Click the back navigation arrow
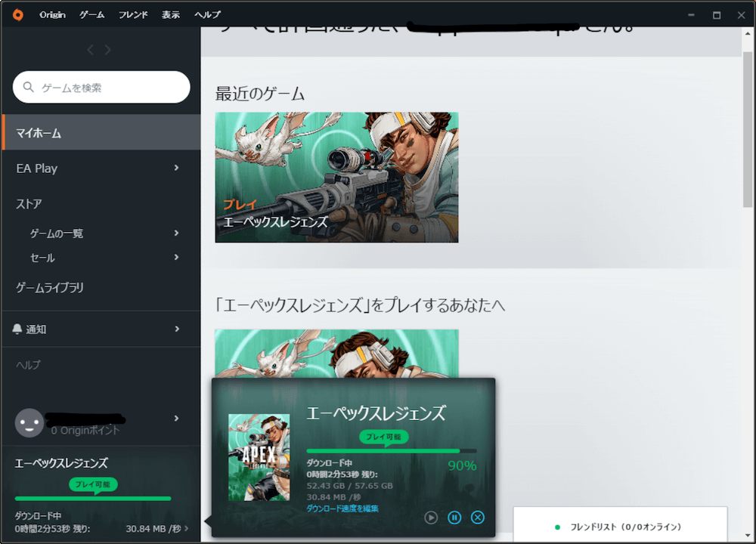 click(89, 49)
